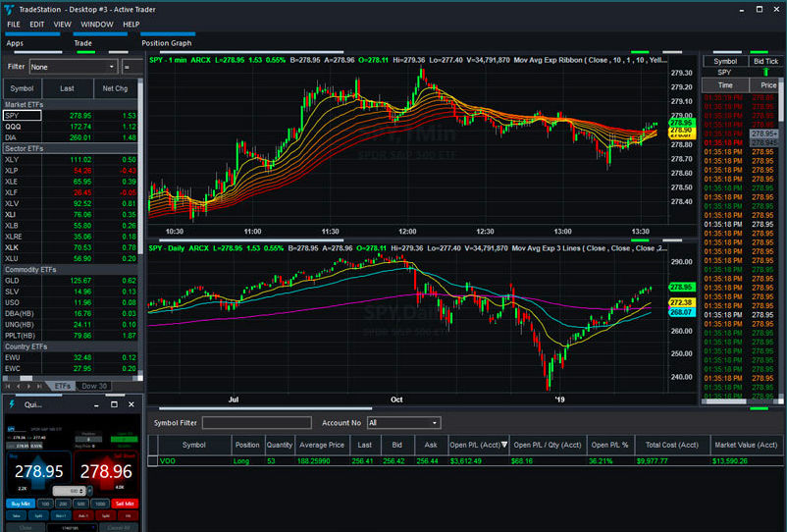Click the TradeStation logo icon in title bar

click(9, 10)
